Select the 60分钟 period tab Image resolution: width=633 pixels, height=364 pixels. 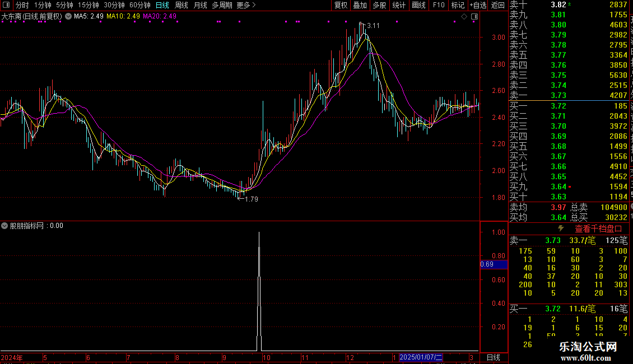pos(139,5)
